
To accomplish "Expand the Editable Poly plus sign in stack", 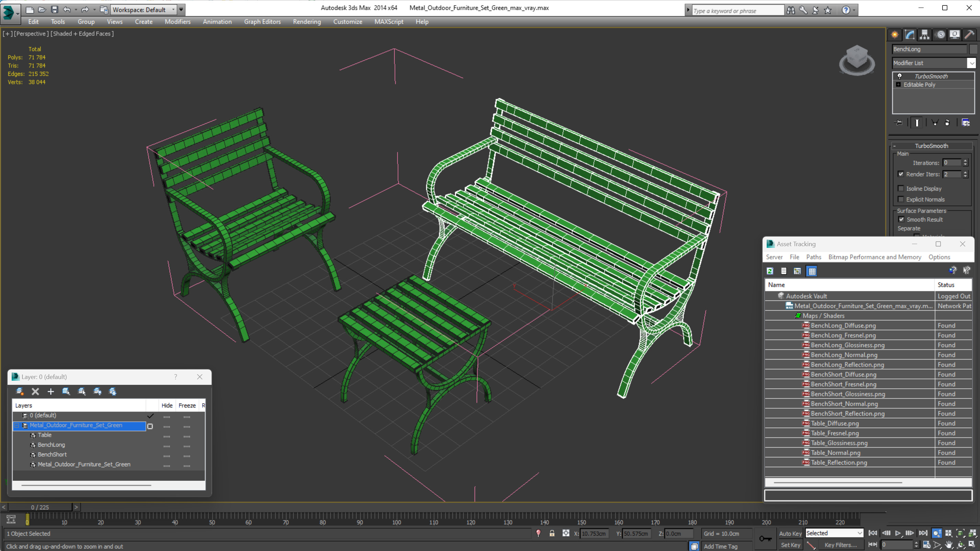I will pos(899,84).
